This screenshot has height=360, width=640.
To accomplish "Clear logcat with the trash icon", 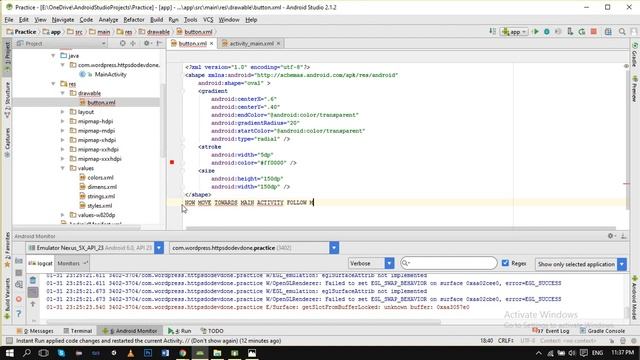I will pyautogui.click(x=33, y=280).
